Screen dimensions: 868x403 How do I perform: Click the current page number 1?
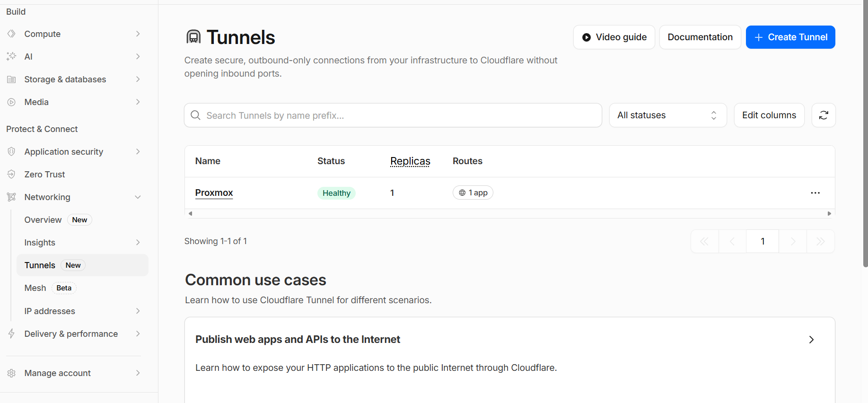[763, 242]
